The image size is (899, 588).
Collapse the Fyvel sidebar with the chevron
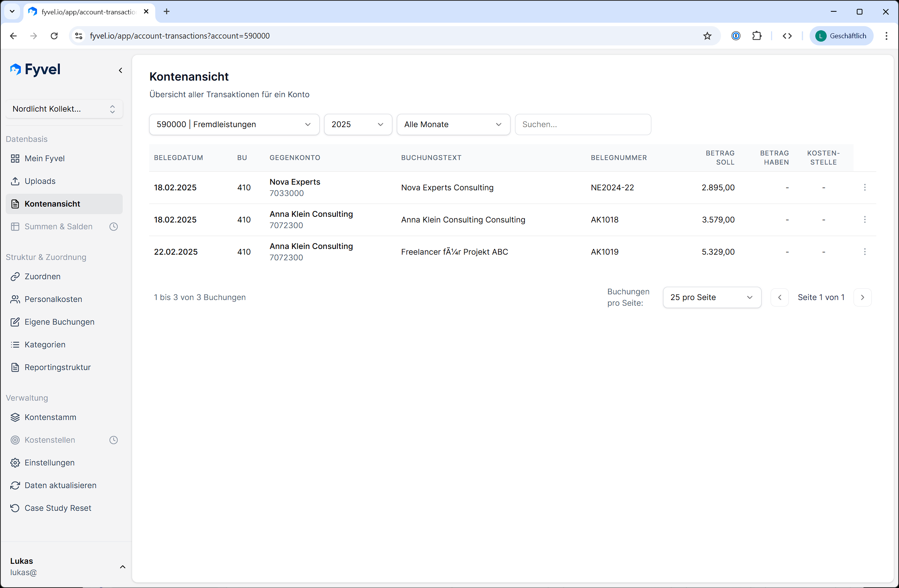tap(120, 70)
